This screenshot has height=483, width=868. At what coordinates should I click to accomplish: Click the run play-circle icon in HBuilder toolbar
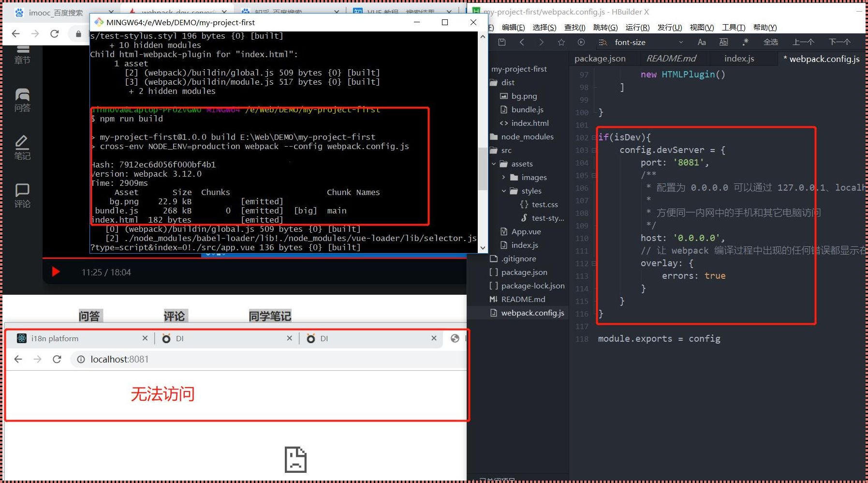581,42
